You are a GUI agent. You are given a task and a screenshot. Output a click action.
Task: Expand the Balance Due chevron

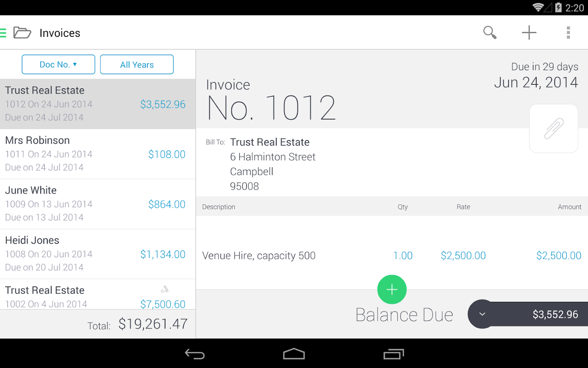point(482,314)
